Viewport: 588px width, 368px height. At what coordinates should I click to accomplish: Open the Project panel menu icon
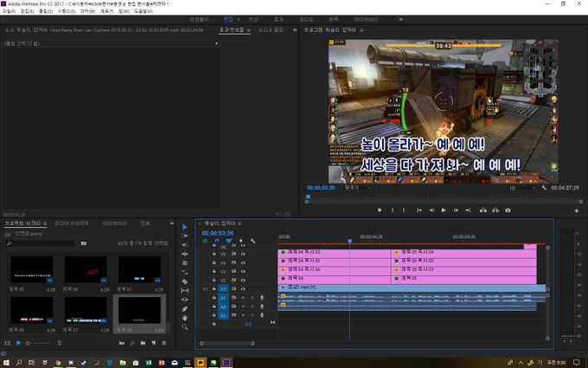point(45,223)
